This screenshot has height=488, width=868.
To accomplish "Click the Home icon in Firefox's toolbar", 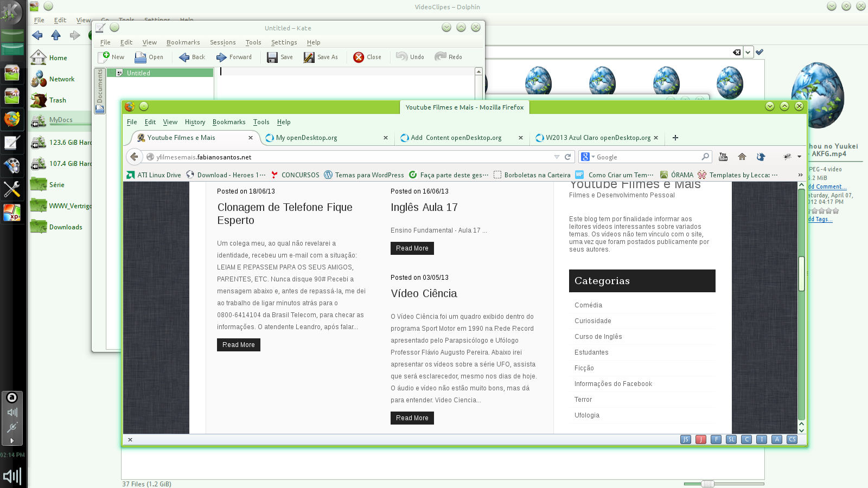I will (x=742, y=157).
